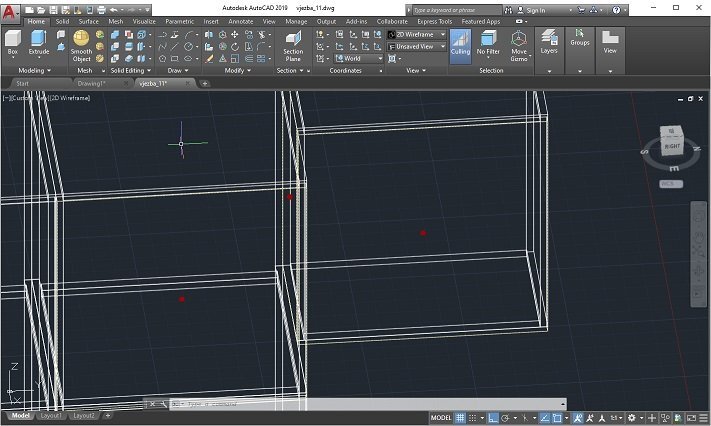Click the No Filter selection icon
This screenshot has width=711, height=426.
tap(488, 43)
